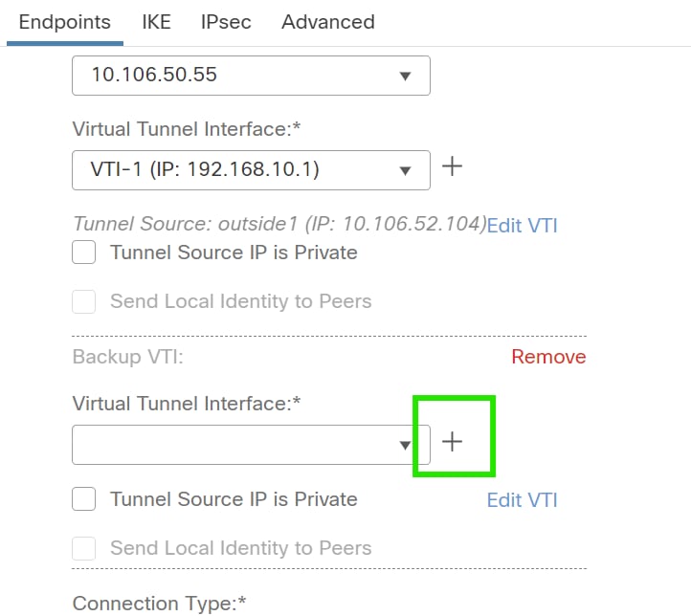Screen dimensions: 691x616
Task: Check first Tunnel Source IP is Private
Action: click(84, 253)
